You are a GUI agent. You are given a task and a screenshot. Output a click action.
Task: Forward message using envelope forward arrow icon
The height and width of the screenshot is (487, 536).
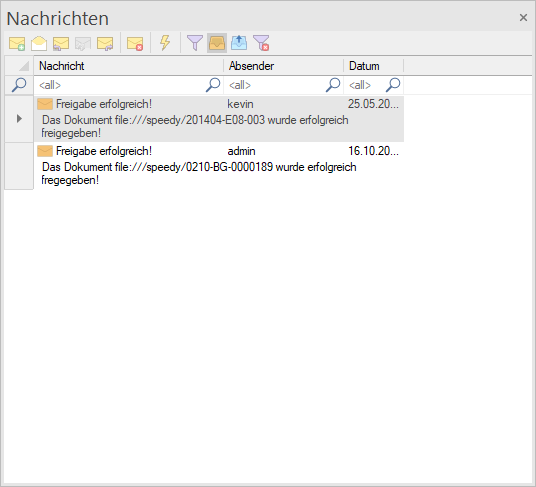click(x=105, y=43)
